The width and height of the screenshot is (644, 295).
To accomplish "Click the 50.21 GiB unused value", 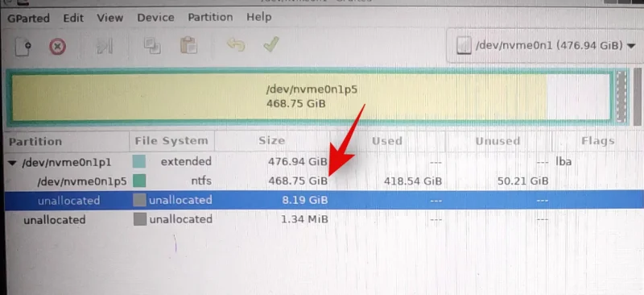I will (x=522, y=181).
